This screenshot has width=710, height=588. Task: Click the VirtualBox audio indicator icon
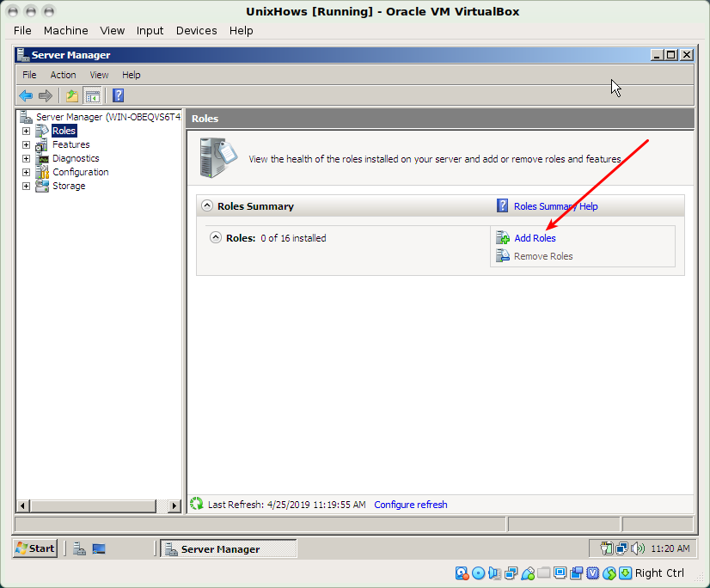(494, 573)
